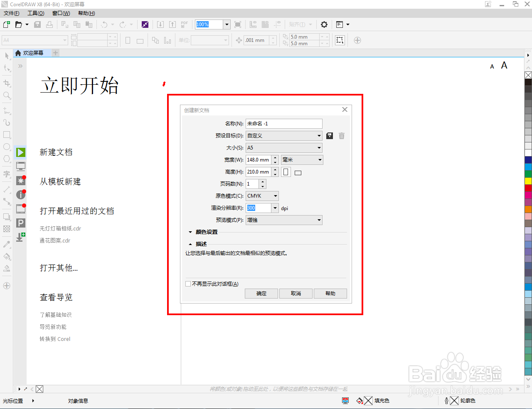
Task: Open the CMYK color mode dropdown
Action: coord(262,196)
